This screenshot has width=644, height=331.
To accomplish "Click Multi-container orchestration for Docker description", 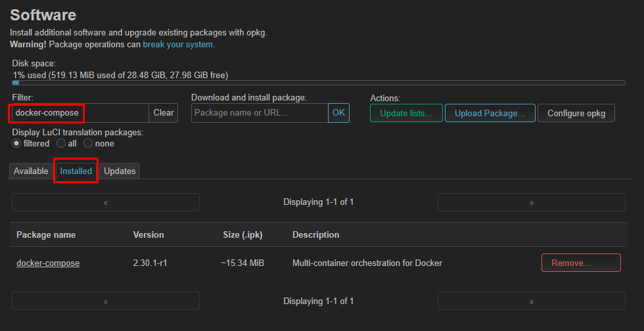I will tap(367, 263).
